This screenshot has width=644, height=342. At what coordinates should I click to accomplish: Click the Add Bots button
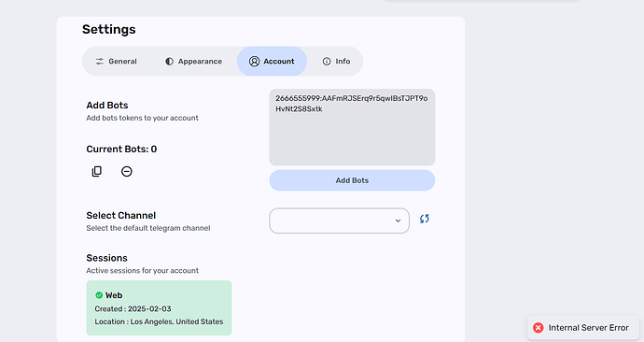pyautogui.click(x=352, y=180)
